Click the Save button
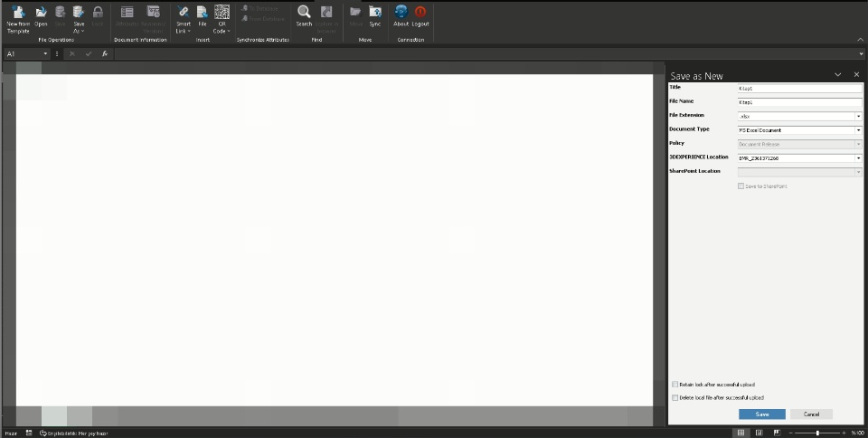This screenshot has width=868, height=438. [761, 414]
